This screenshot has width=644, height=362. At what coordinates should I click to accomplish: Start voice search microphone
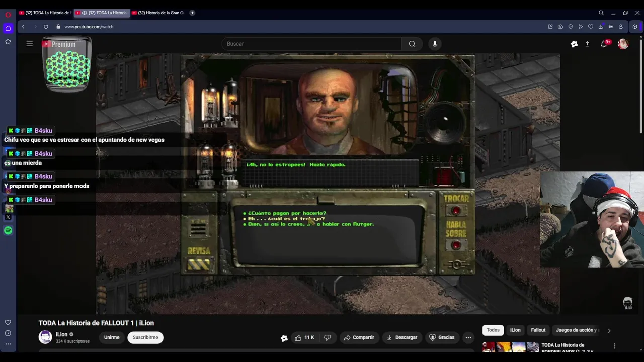pyautogui.click(x=435, y=44)
